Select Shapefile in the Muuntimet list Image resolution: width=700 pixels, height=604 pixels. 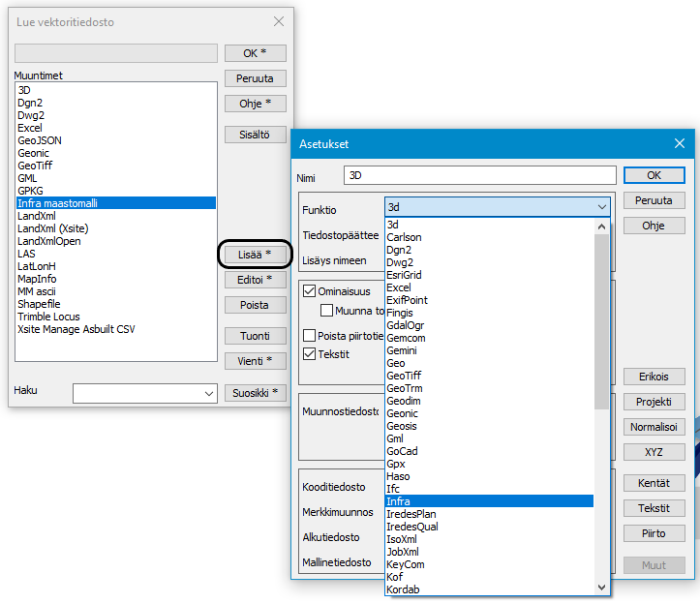[x=39, y=304]
